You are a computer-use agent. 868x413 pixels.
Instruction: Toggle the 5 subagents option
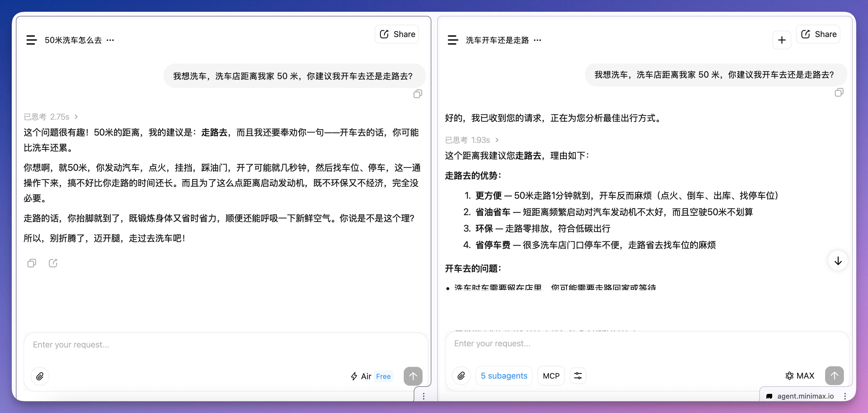pos(504,375)
